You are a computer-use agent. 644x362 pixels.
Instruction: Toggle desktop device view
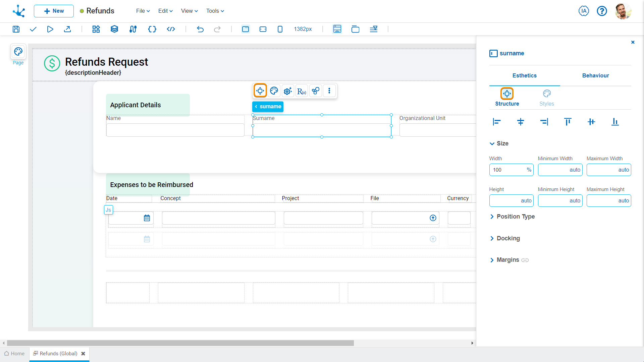coord(246,29)
